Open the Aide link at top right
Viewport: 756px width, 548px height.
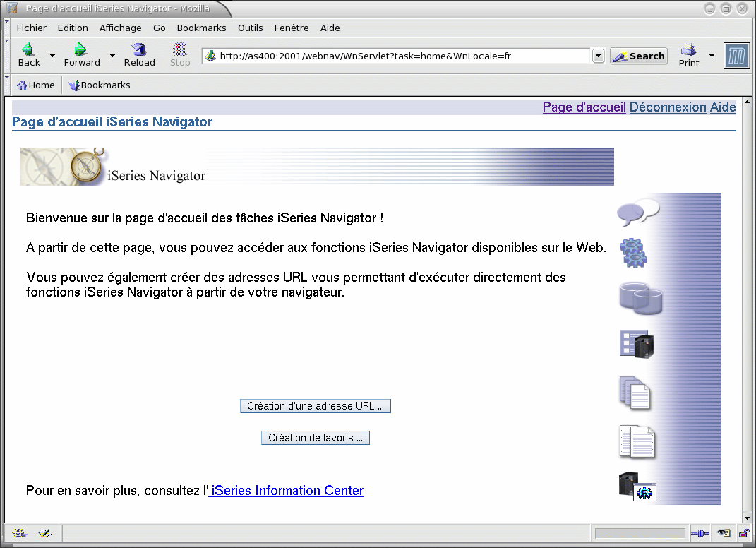tap(723, 107)
